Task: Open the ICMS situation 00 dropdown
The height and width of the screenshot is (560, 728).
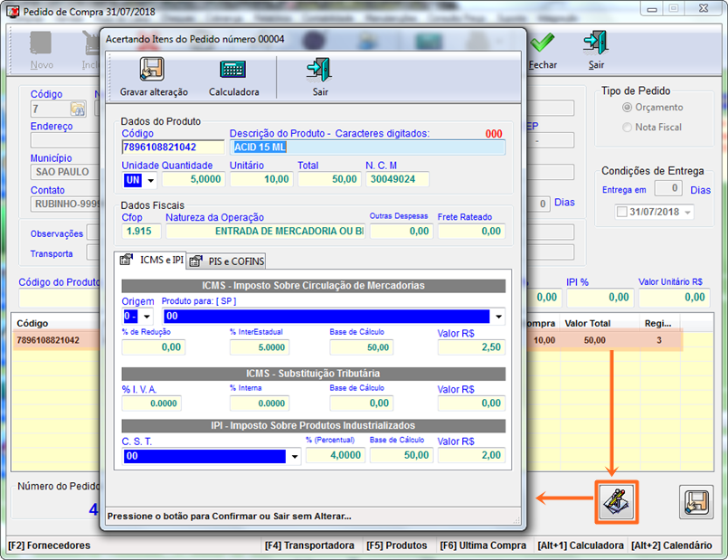Action: (498, 317)
